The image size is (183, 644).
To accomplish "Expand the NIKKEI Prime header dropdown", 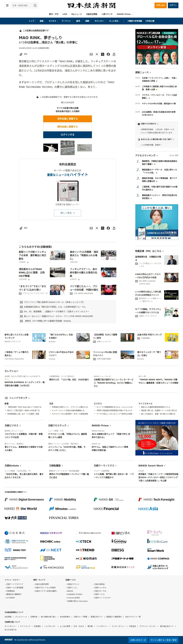I will pyautogui.click(x=125, y=14).
